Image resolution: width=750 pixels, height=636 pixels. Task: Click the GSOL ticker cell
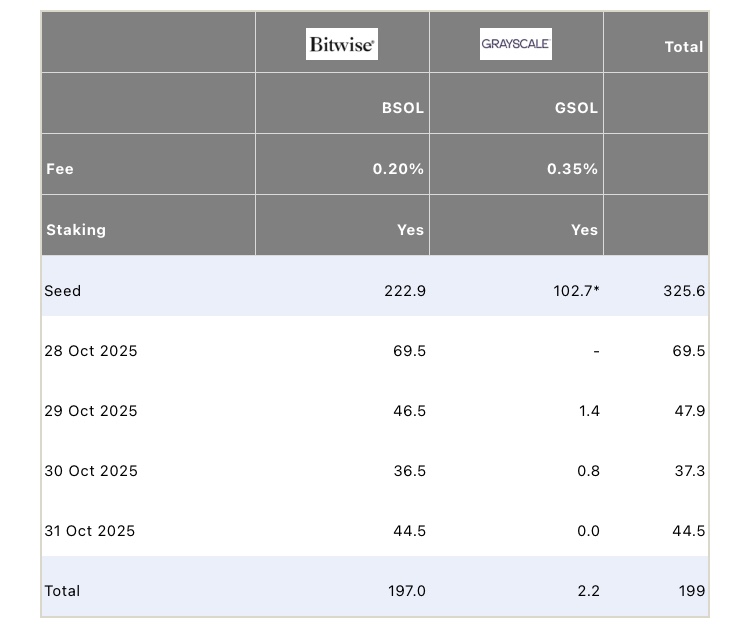577,108
